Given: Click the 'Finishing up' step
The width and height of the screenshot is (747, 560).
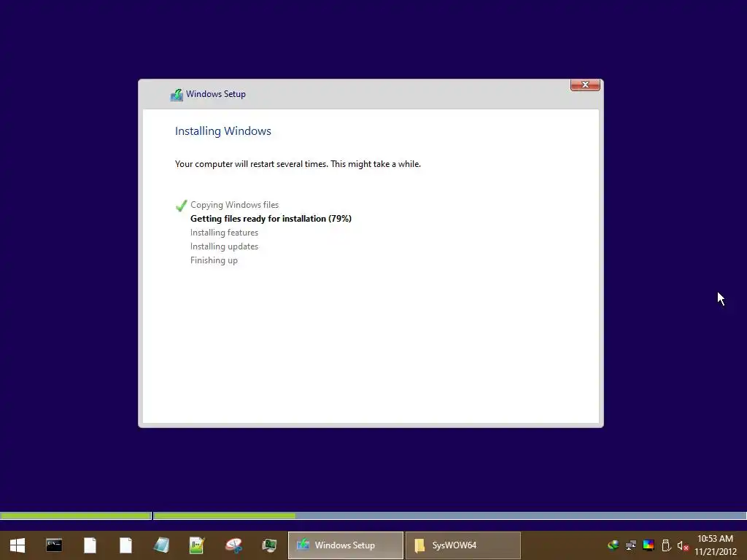Looking at the screenshot, I should (x=214, y=260).
